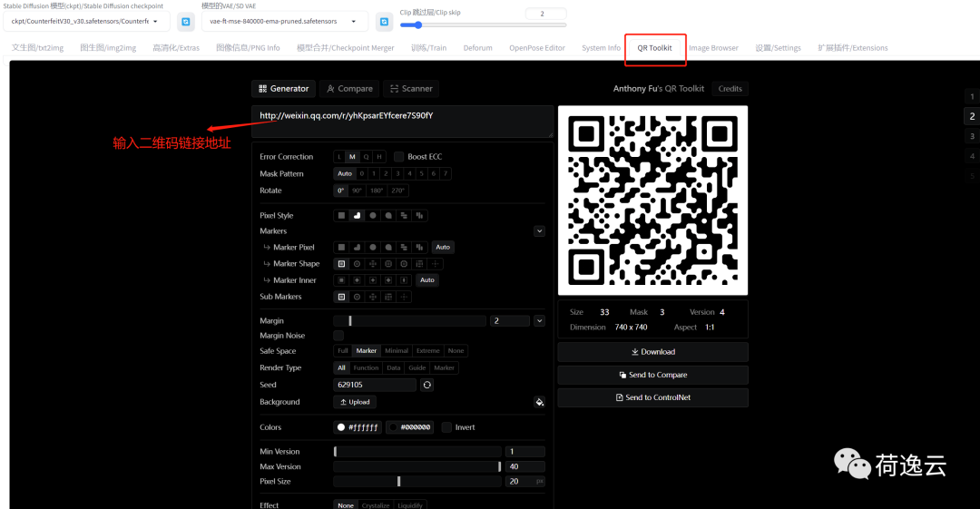Click the paint bucket icon in Background row
Screen dimensions: 980x509
tap(539, 402)
